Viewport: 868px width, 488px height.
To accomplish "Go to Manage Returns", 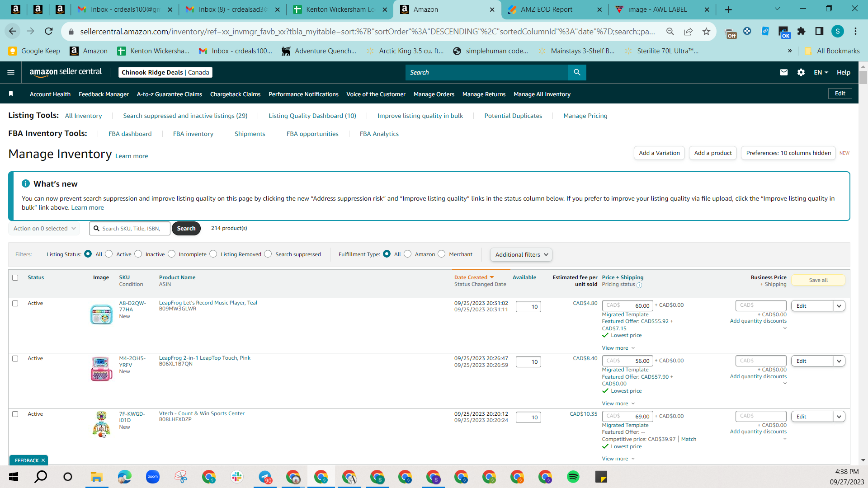I will pos(484,94).
